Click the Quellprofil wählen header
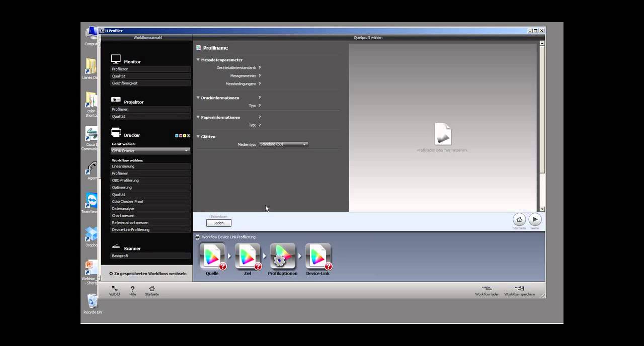The width and height of the screenshot is (644, 346). 368,37
